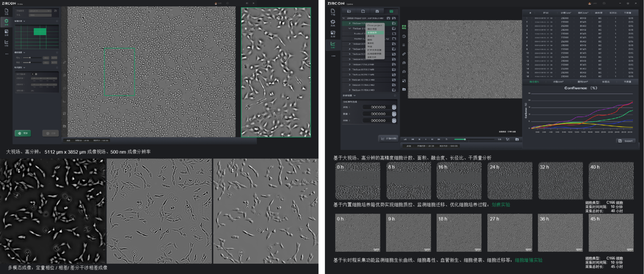This screenshot has width=644, height=274.
Task: Click the greyed-out capture button in left window
Action: point(50,133)
